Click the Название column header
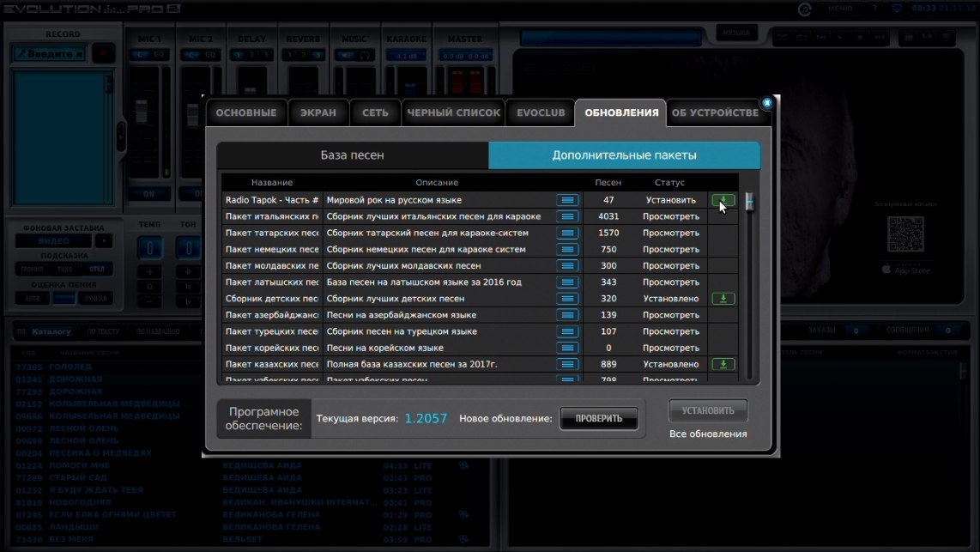 coord(272,183)
